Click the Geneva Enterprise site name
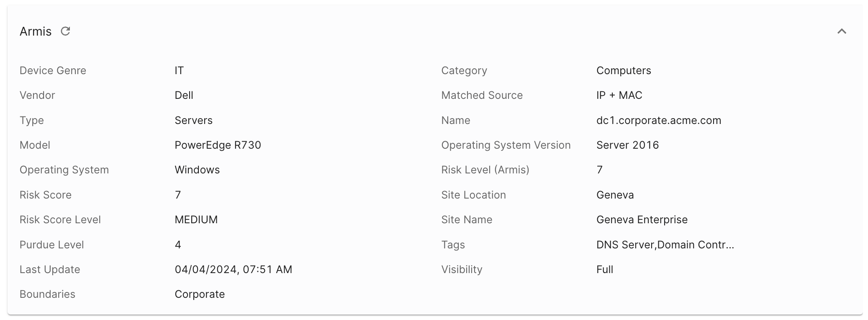868x320 pixels. pos(642,220)
